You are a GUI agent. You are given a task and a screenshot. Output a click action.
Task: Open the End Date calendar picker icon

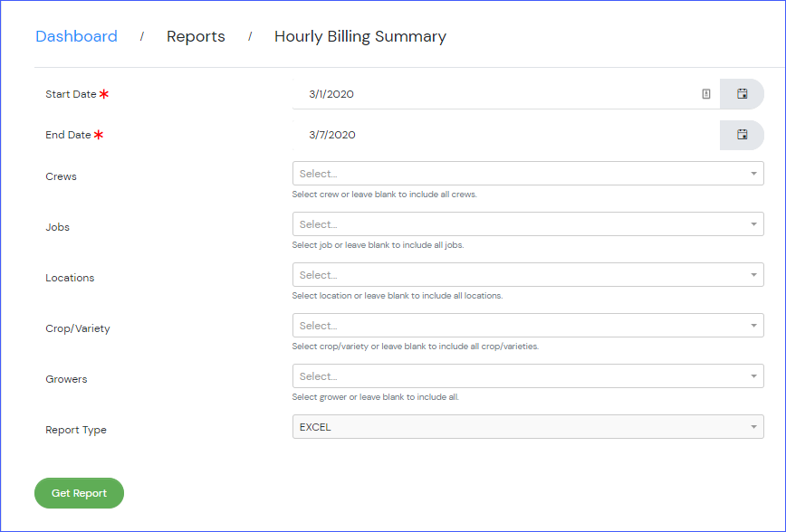742,135
